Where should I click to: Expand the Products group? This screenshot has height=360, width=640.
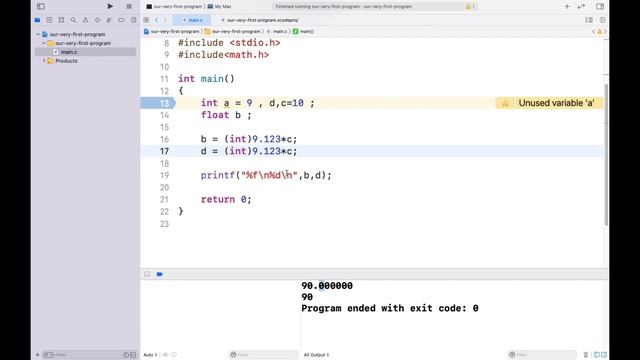[x=44, y=61]
